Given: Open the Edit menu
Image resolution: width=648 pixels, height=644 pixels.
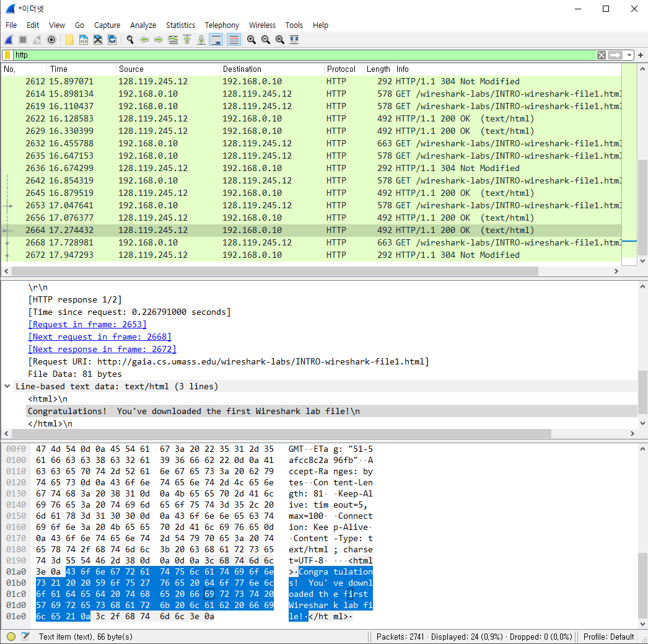Looking at the screenshot, I should click(33, 25).
